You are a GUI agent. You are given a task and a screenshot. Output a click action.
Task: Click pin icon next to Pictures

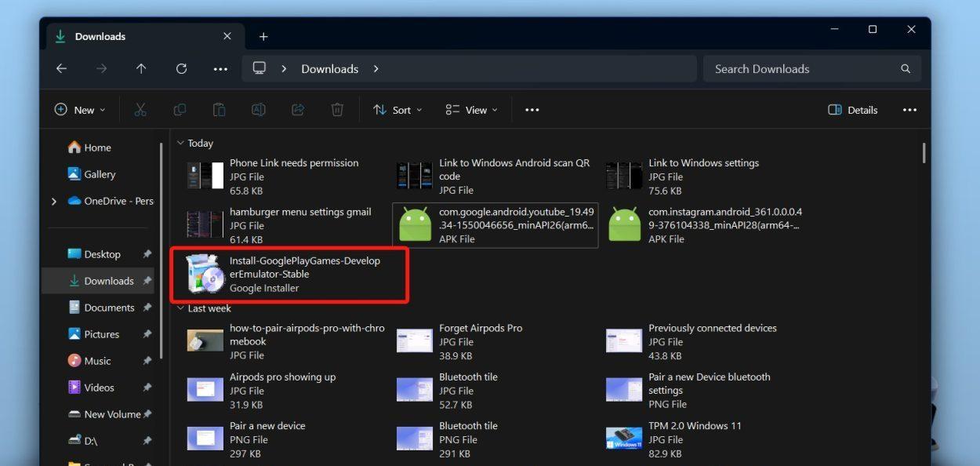[x=147, y=334]
